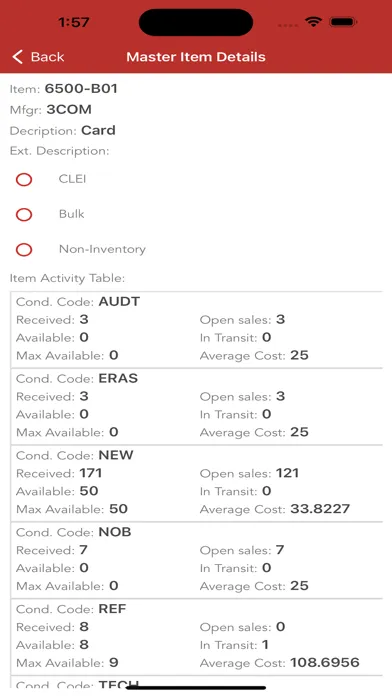Tap the NEW average cost 33.8227
The width and height of the screenshot is (392, 696).
click(x=320, y=509)
